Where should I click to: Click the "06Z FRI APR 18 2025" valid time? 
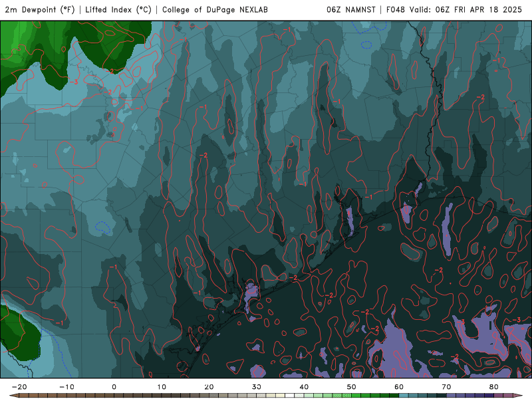point(478,10)
